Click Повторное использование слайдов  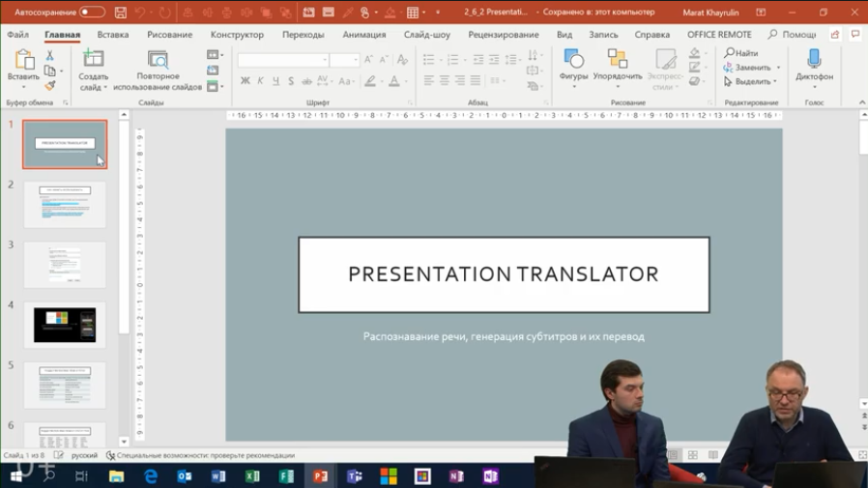point(158,70)
